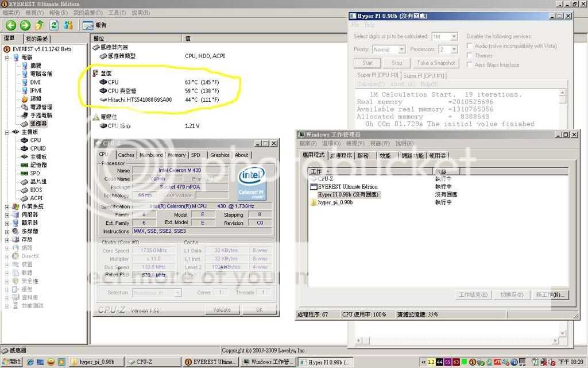Launch Internet Explorer from the quick launch
Screen dimensions: 588x368
30,362
